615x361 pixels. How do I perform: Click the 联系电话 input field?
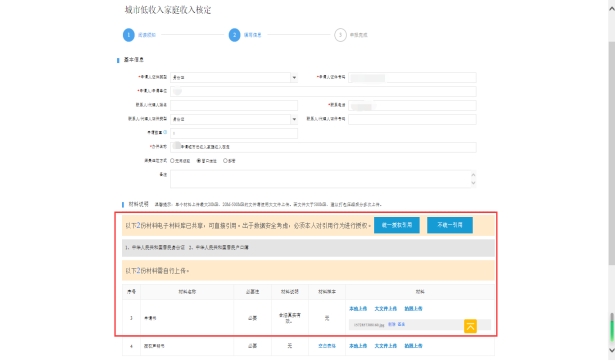coord(412,105)
